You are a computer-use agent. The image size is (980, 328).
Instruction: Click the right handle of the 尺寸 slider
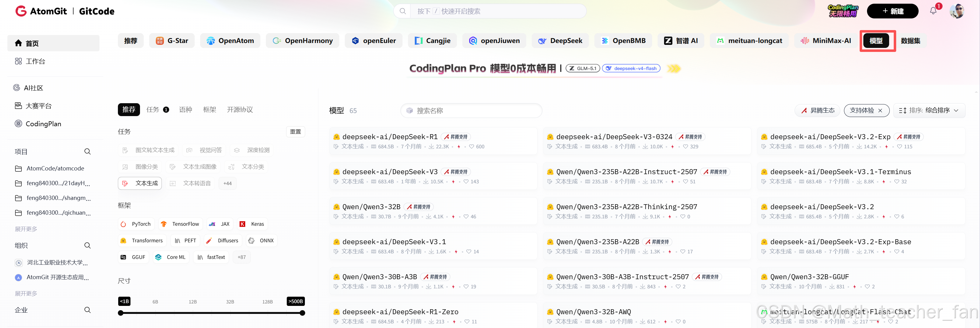(x=302, y=313)
